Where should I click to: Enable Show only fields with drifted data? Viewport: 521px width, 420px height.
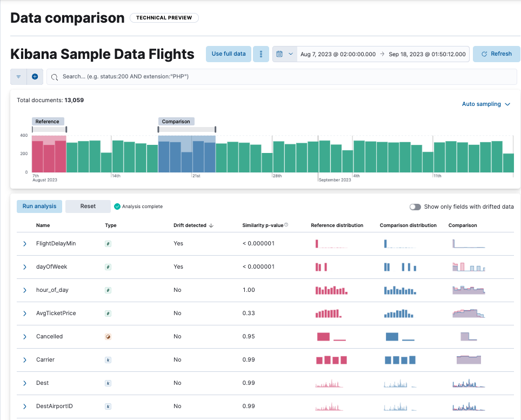[415, 207]
